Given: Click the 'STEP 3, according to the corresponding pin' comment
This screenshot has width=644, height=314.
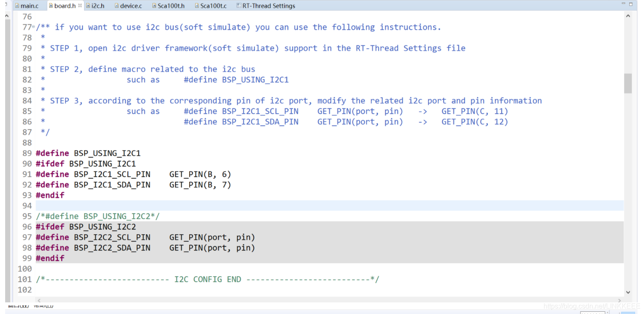Looking at the screenshot, I should pos(296,101).
